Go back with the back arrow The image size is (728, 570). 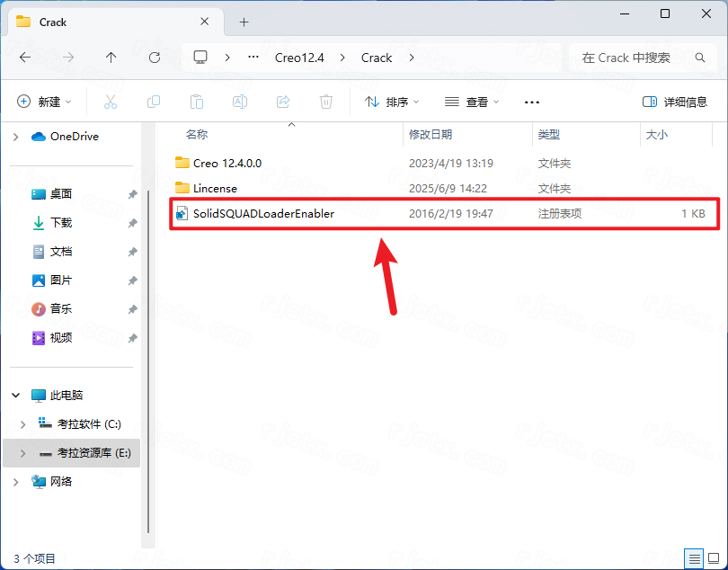click(x=25, y=58)
